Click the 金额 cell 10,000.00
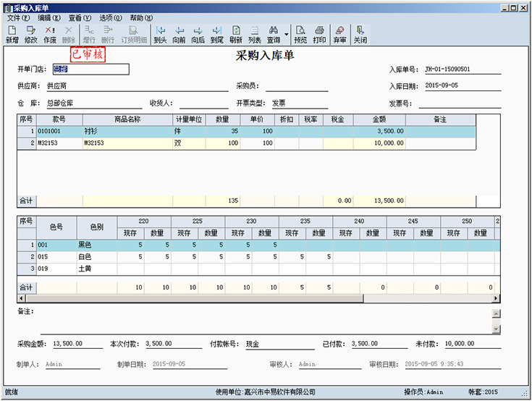 click(x=379, y=143)
